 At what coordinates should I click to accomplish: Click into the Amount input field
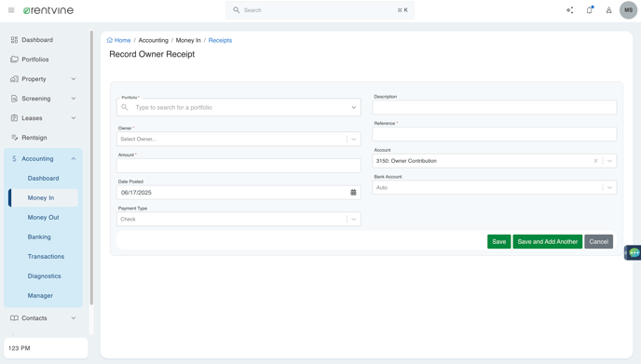239,166
